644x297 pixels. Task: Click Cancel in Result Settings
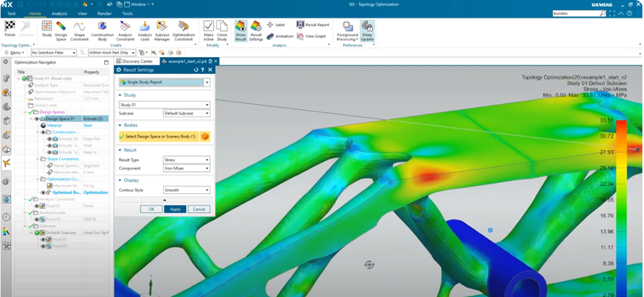pyautogui.click(x=199, y=209)
